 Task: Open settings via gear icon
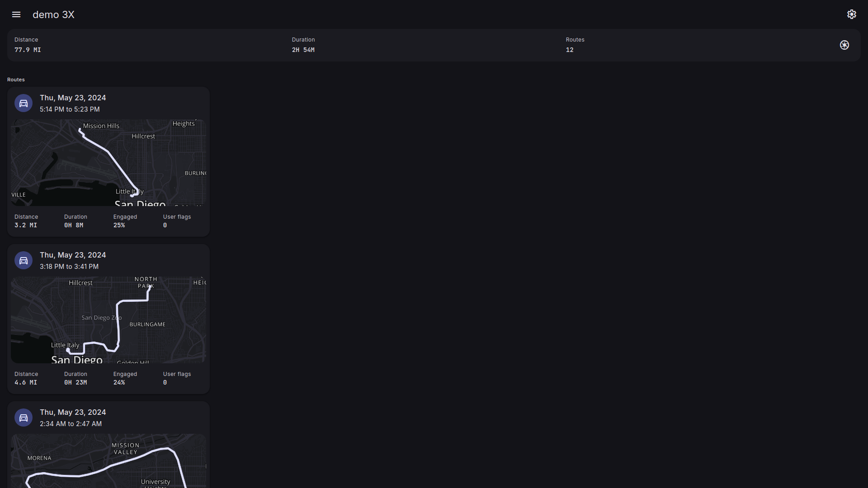pyautogui.click(x=852, y=14)
